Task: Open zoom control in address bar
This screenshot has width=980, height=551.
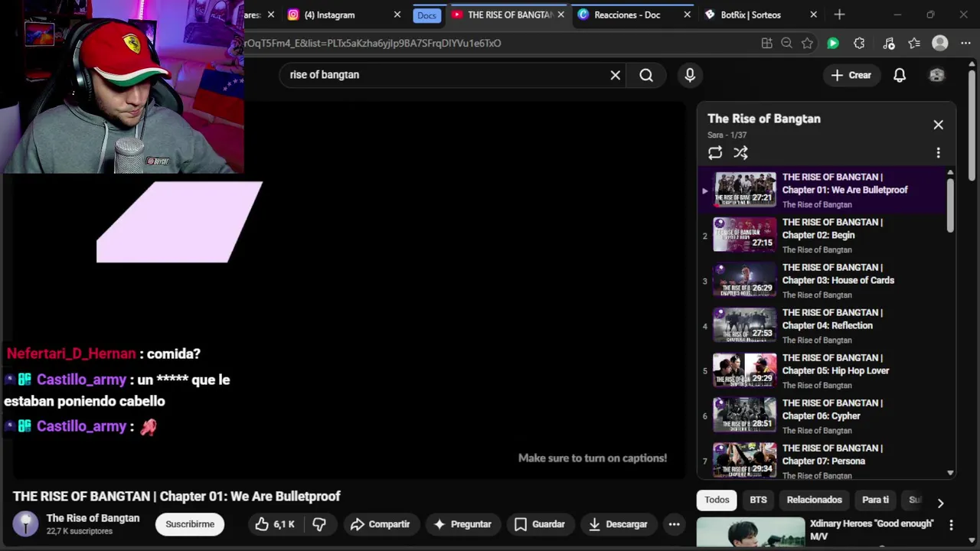Action: [x=786, y=44]
